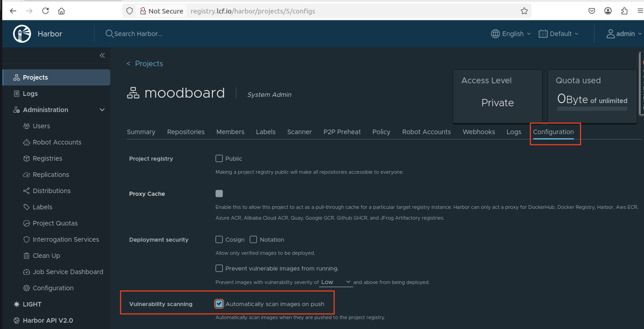
Task: Open Interrogation Services in sidebar
Action: 65,239
